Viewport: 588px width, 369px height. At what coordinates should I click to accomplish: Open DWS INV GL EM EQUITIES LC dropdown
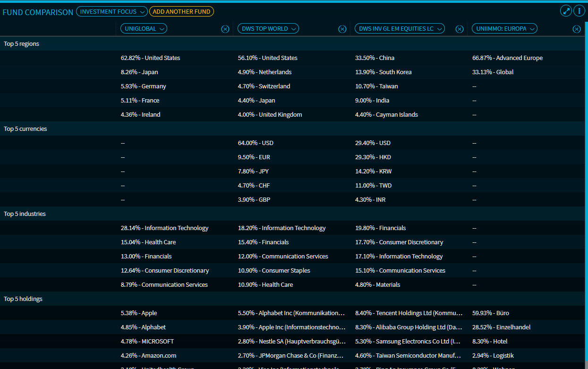click(400, 29)
